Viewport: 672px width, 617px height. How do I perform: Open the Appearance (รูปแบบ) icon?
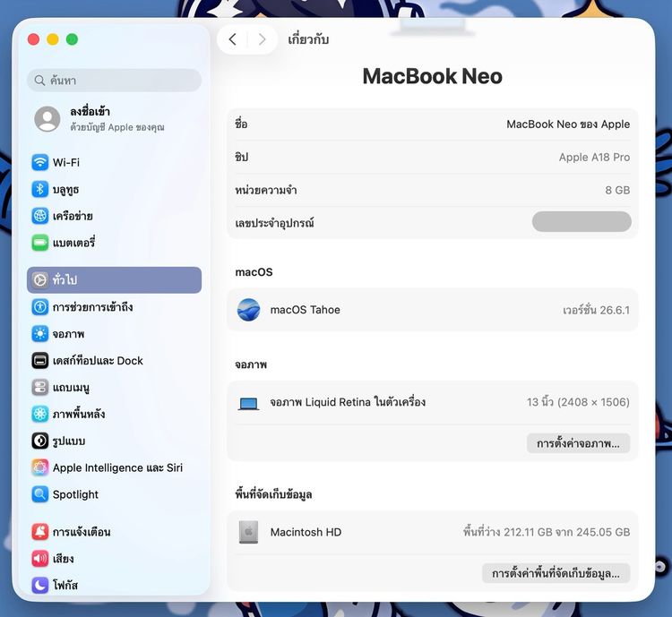coord(39,441)
